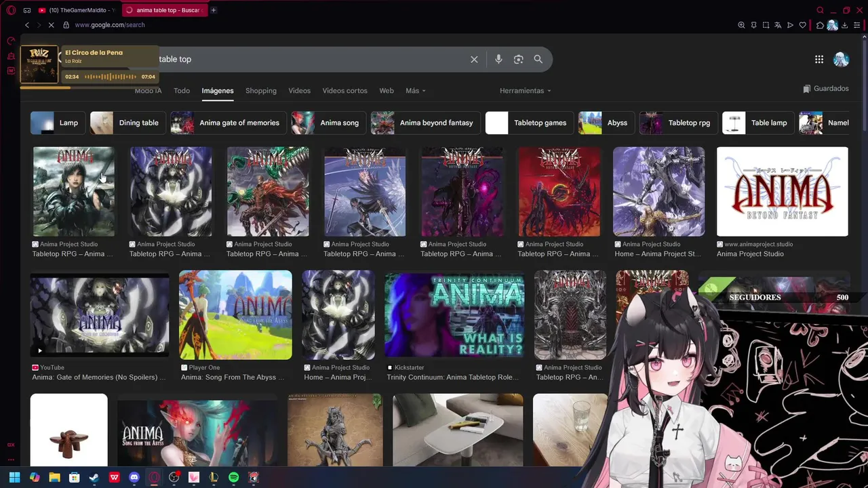Viewport: 868px width, 488px height.
Task: Open the Guardados saved items link
Action: 826,89
